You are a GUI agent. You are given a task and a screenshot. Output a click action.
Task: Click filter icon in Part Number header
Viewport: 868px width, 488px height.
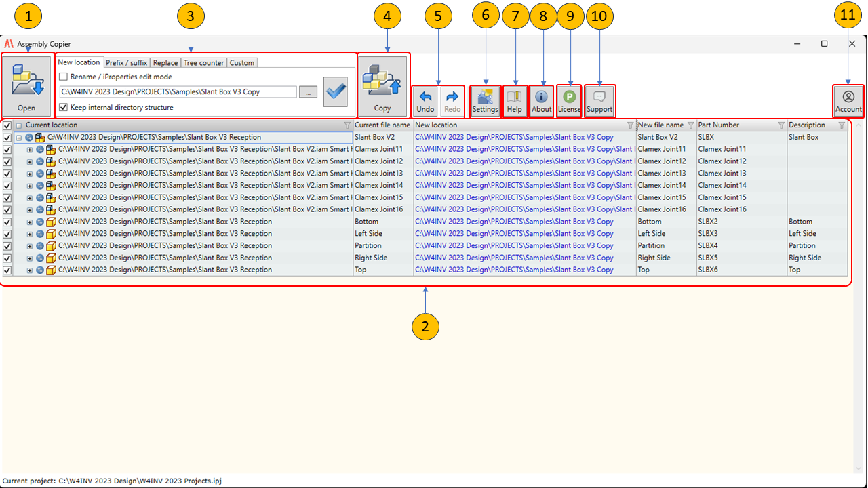[x=781, y=125]
